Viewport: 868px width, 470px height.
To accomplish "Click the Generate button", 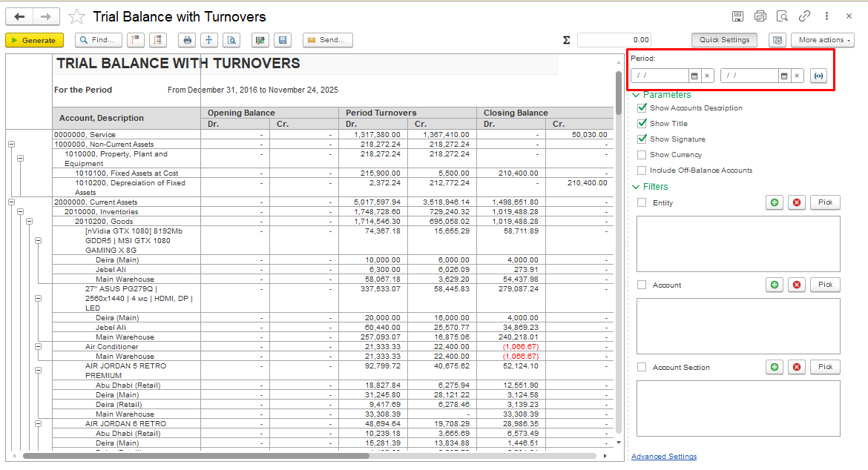I will point(34,40).
